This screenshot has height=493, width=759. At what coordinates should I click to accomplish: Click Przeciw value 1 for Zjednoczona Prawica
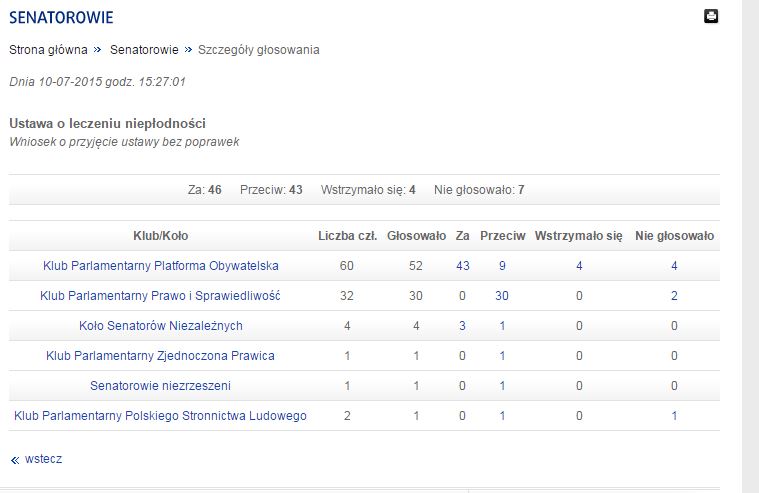coord(502,356)
